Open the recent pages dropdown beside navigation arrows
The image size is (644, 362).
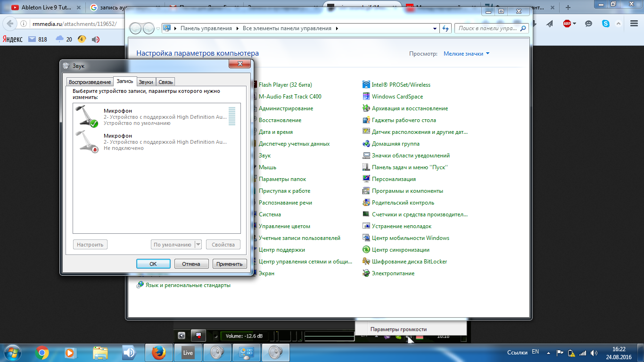pos(158,28)
